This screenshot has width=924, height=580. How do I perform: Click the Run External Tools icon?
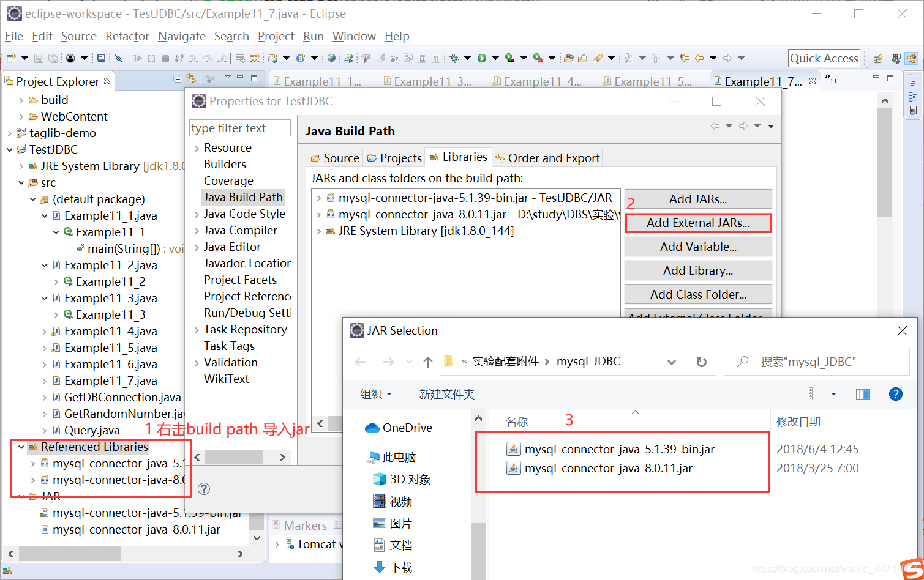coord(538,58)
